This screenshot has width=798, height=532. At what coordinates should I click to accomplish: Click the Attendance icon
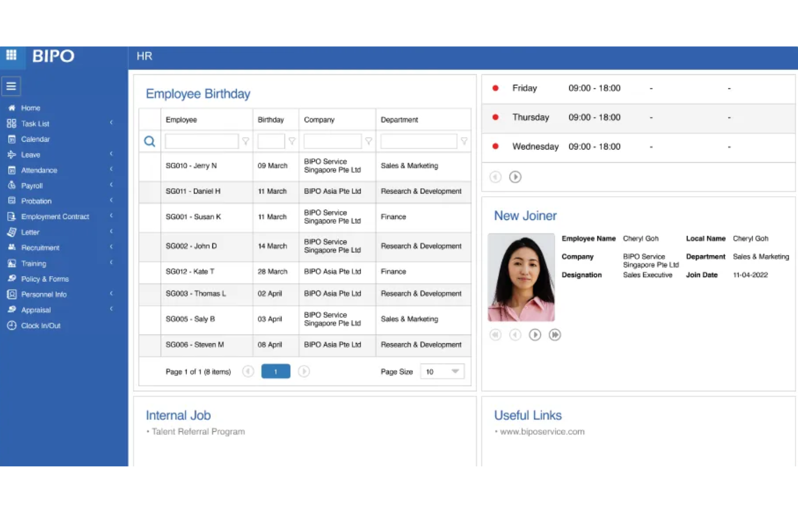coord(12,170)
